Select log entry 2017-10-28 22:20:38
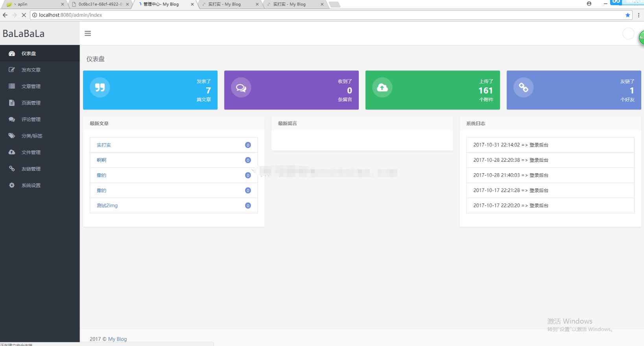644x346 pixels. (x=550, y=160)
